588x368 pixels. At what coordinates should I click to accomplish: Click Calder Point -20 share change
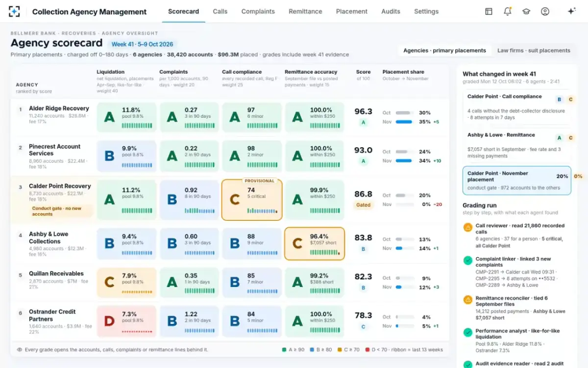tap(439, 205)
